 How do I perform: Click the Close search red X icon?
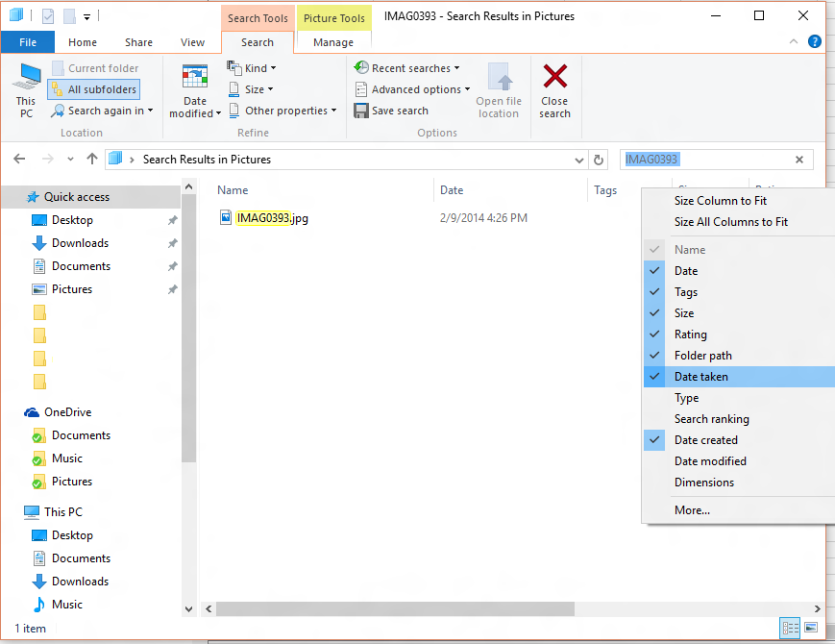(x=554, y=77)
